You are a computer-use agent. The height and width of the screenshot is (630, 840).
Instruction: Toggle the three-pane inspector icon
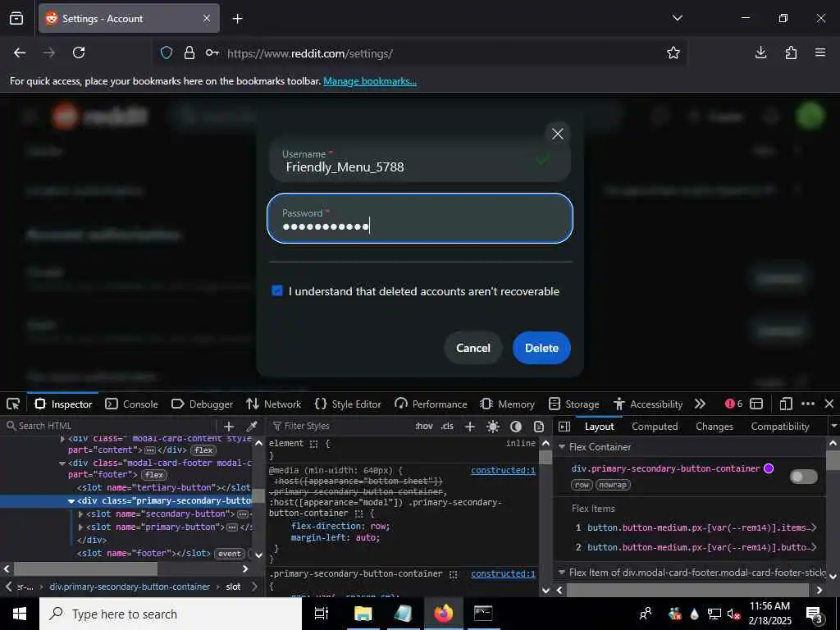564,426
